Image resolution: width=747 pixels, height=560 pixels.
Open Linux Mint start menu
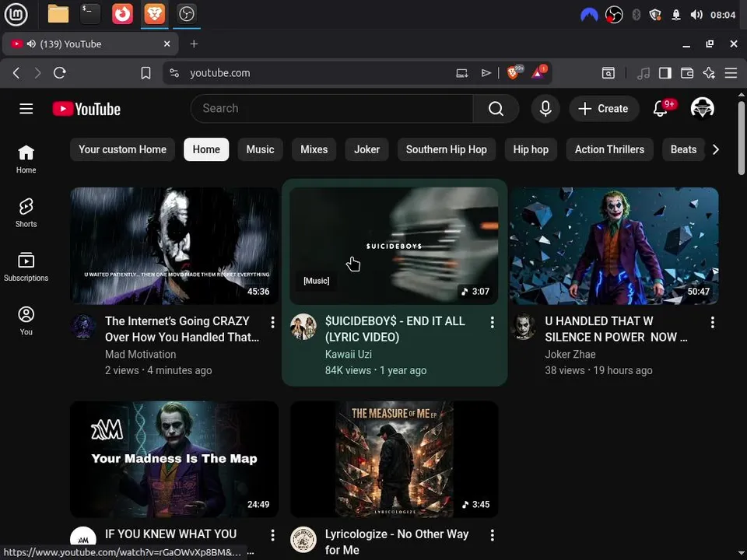click(16, 14)
